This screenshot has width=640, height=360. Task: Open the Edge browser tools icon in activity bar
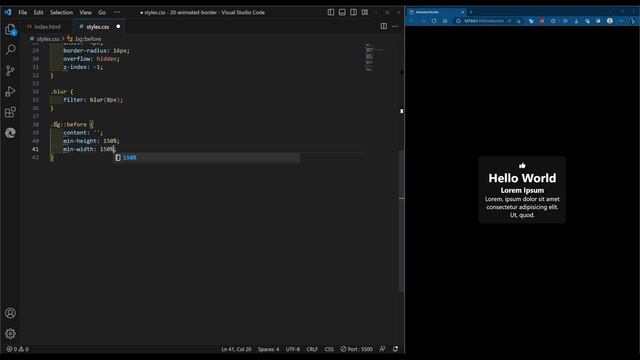pos(11,133)
